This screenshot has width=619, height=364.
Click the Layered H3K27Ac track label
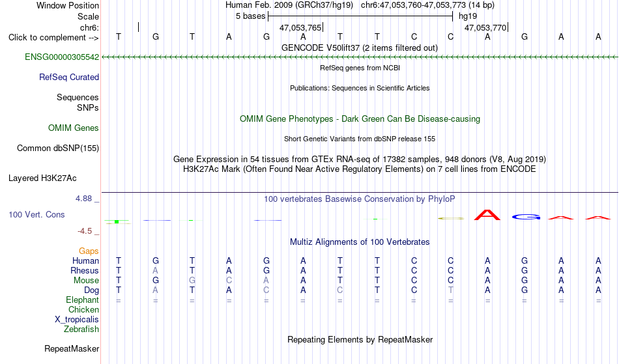point(42,178)
